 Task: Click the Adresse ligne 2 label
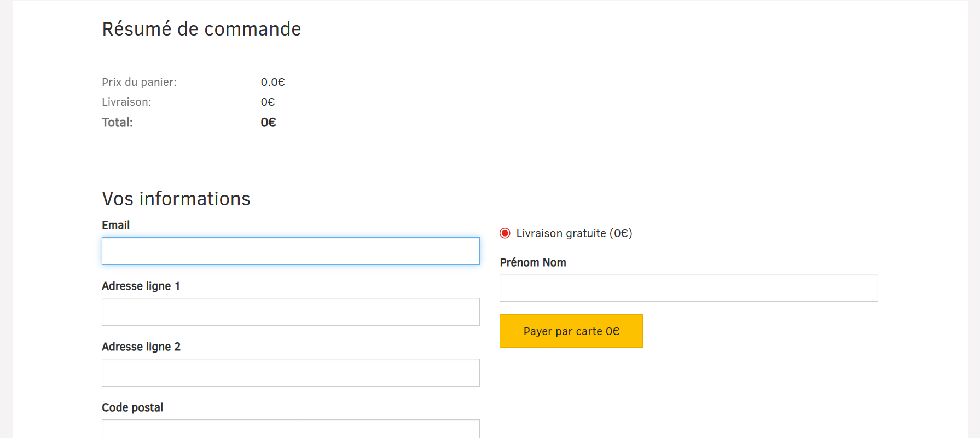pos(141,347)
